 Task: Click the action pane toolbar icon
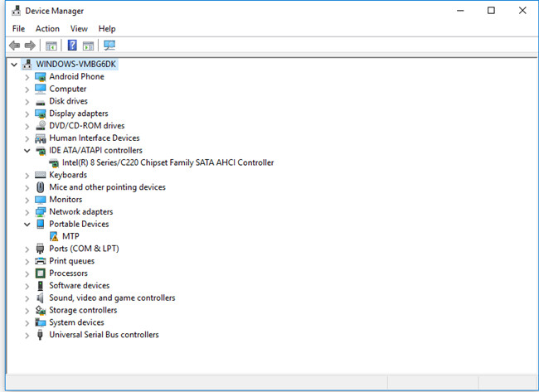(x=89, y=46)
